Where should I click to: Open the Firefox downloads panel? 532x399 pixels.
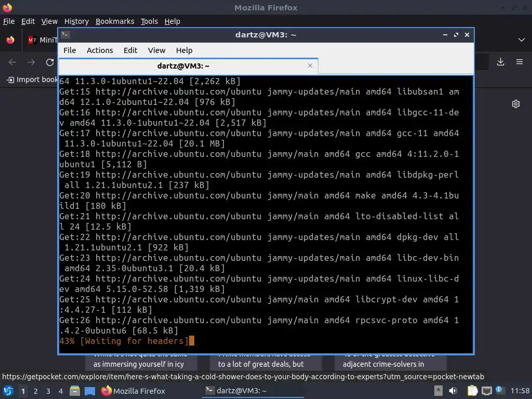500,62
